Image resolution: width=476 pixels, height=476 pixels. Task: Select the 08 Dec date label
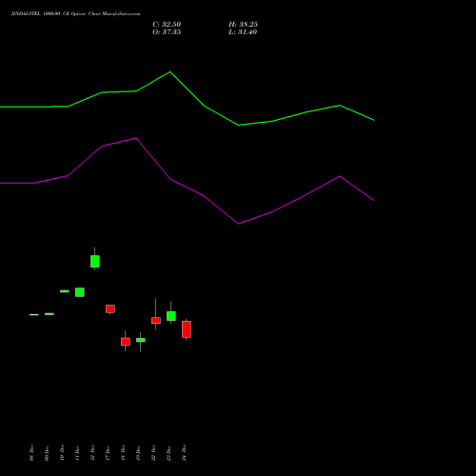click(x=31, y=453)
